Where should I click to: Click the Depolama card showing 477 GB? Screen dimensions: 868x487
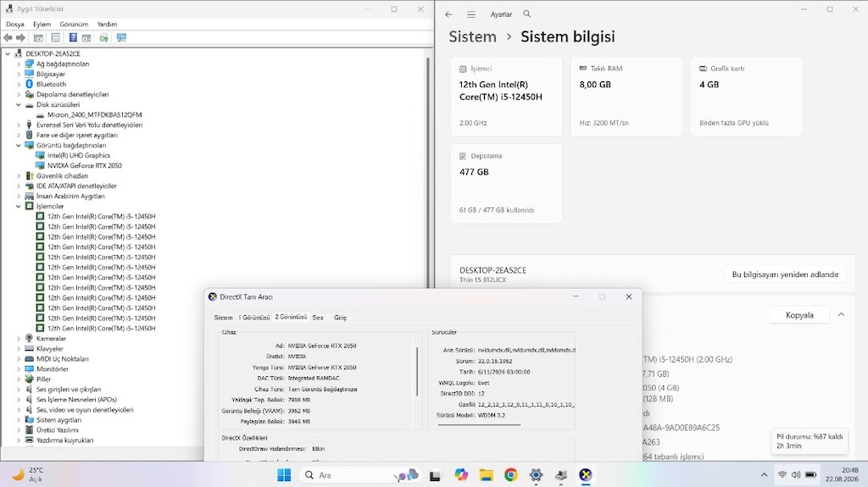click(x=507, y=183)
